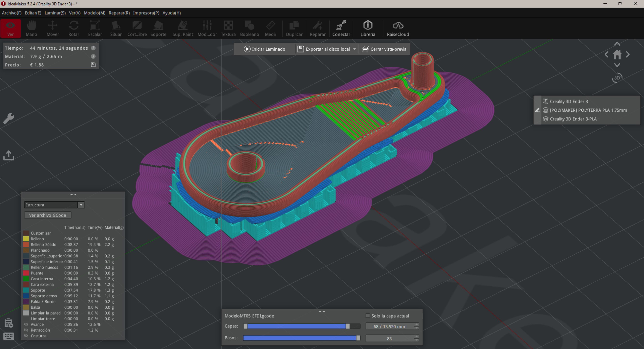Expand the Estructura dropdown
Viewport: 644px width, 349px height.
81,205
